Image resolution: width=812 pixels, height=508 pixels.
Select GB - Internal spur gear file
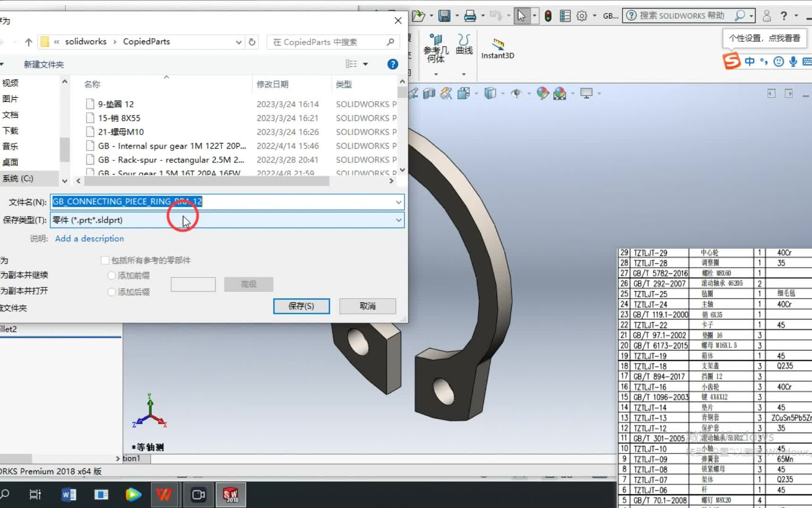pos(172,146)
